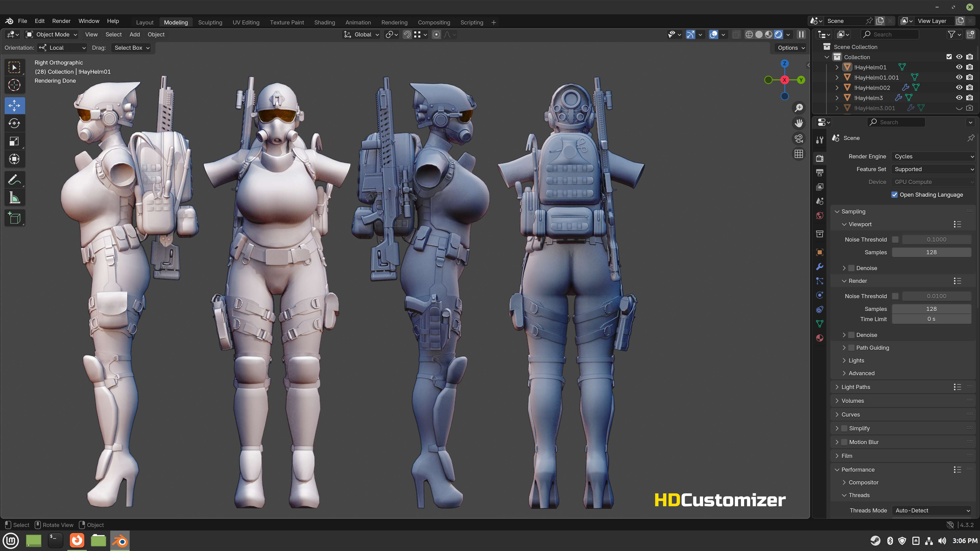
Task: Select the Measure tool
Action: pos(15,198)
